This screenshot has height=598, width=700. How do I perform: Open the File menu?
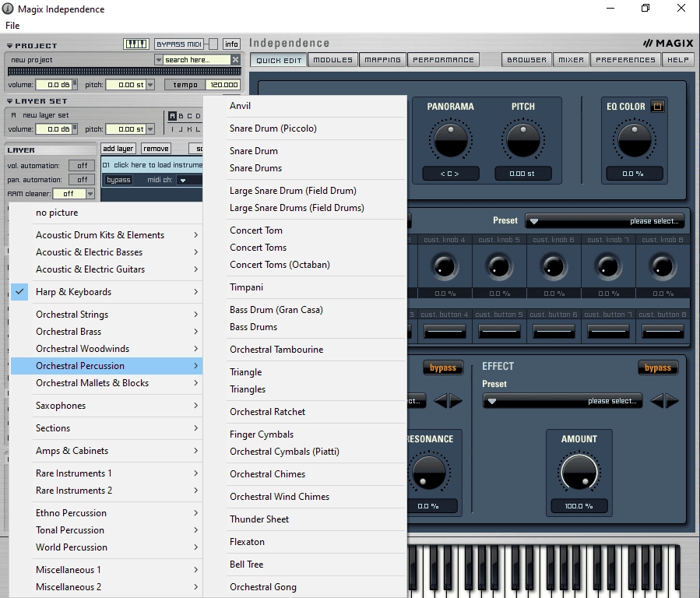click(x=12, y=26)
